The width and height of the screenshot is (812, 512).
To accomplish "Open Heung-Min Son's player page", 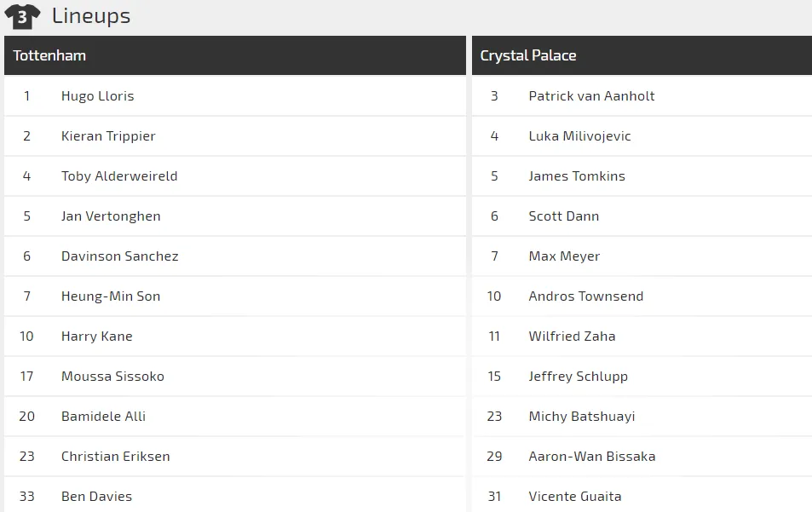I will 111,296.
